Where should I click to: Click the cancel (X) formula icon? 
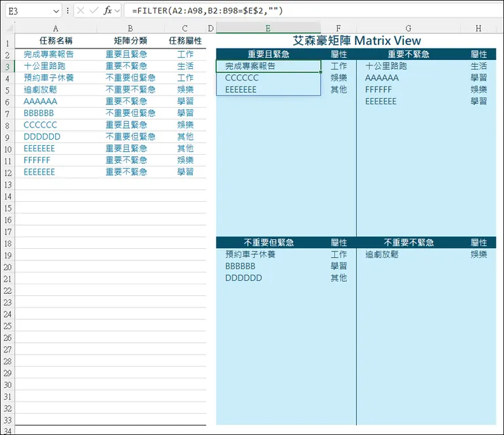[x=80, y=11]
